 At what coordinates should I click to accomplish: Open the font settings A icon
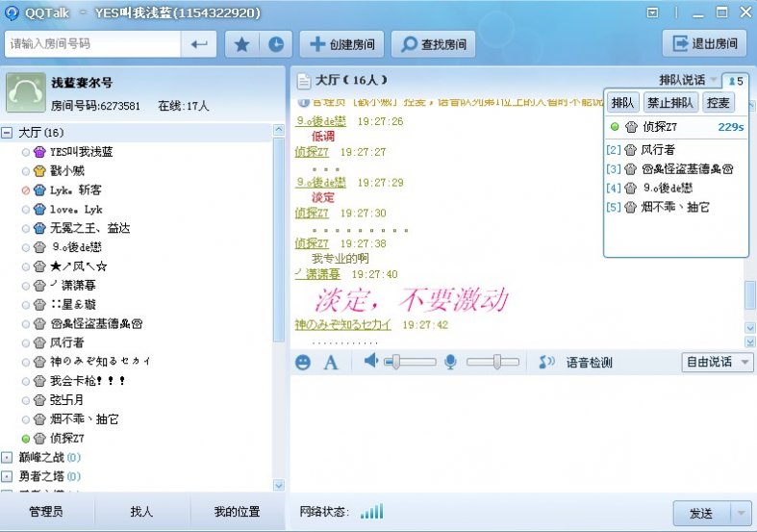tap(331, 362)
